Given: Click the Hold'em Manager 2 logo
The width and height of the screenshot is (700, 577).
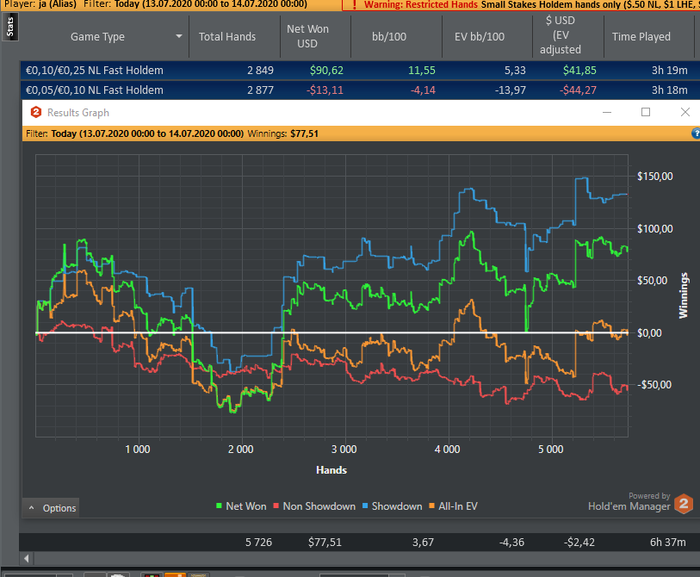Looking at the screenshot, I should tap(683, 504).
